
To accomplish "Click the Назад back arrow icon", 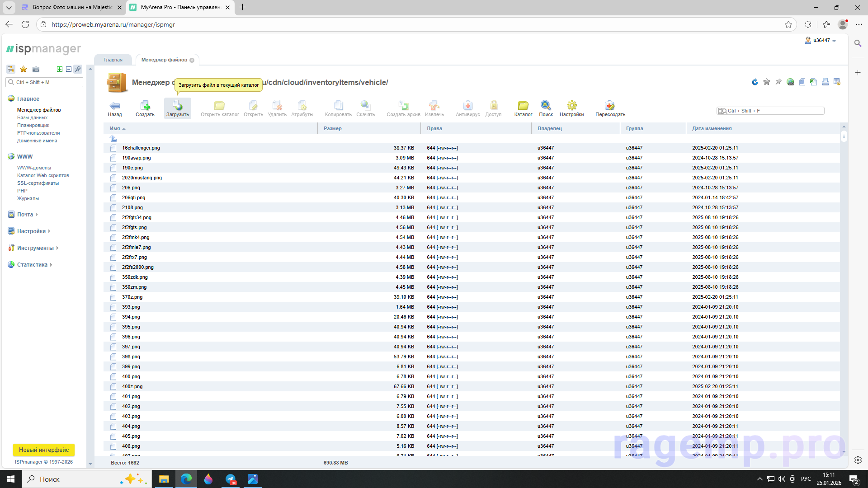I will click(115, 106).
